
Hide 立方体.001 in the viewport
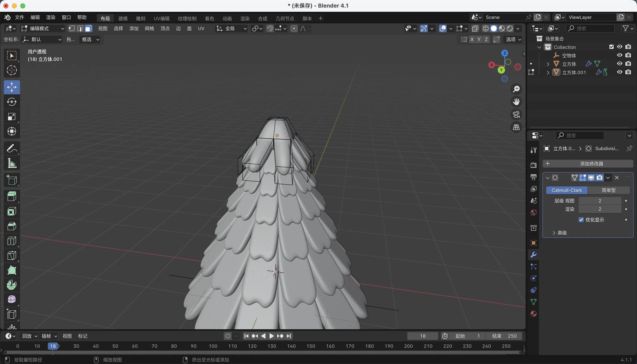(x=620, y=72)
